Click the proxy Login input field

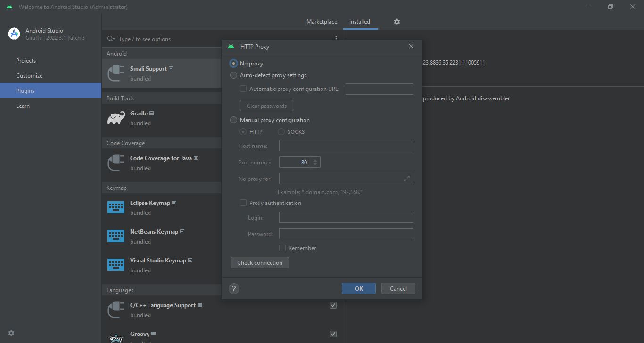coord(346,217)
